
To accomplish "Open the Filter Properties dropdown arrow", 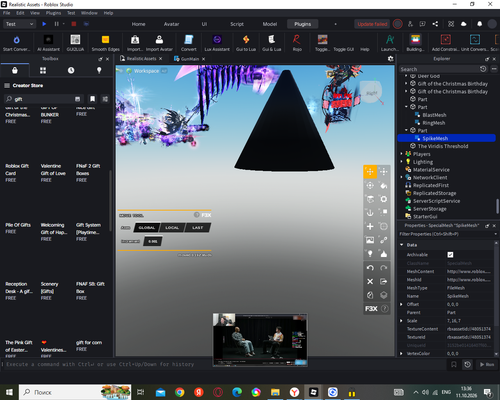I will click(495, 234).
